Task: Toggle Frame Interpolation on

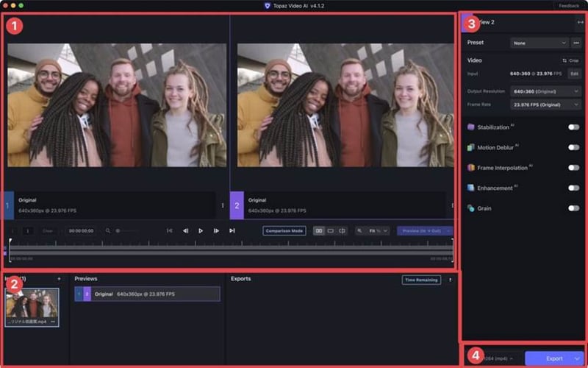Action: tap(573, 168)
